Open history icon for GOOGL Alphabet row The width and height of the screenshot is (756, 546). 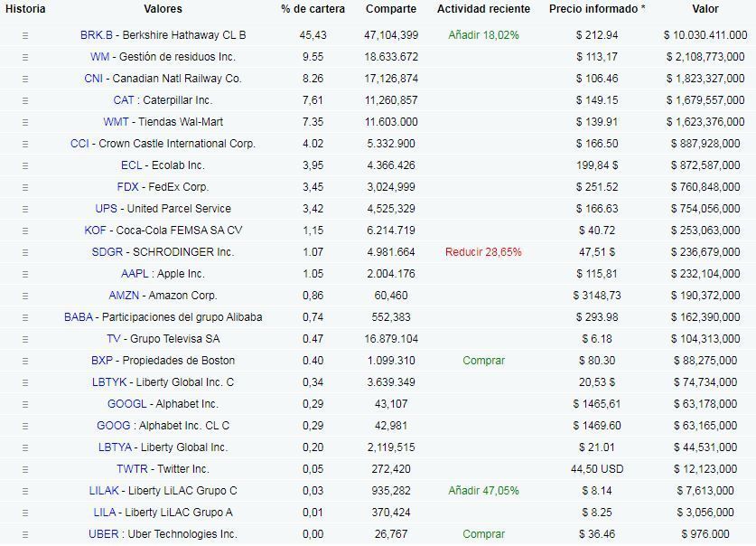click(25, 405)
